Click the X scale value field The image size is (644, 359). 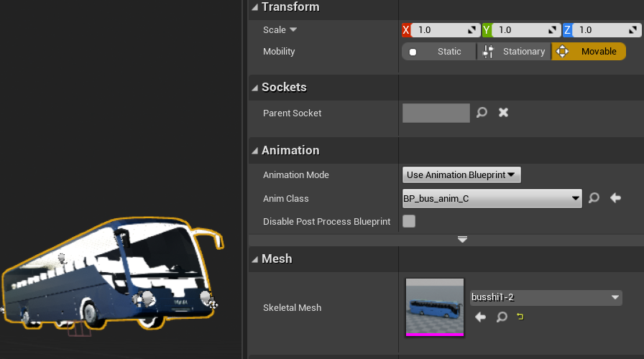[440, 30]
